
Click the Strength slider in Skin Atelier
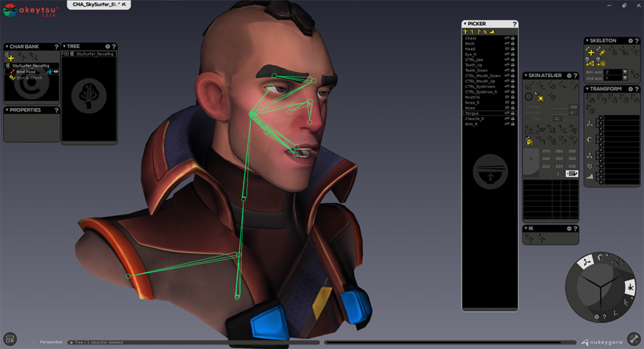tap(562, 112)
